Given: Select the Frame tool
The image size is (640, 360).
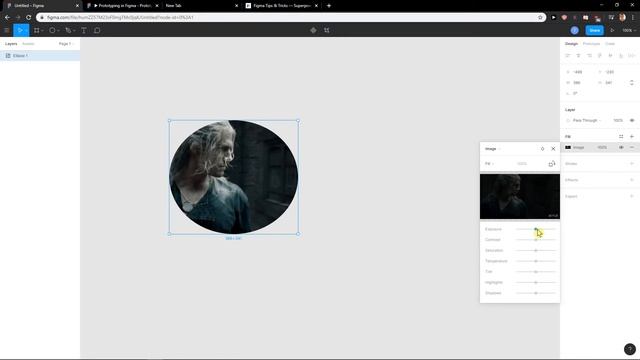Looking at the screenshot, I should (x=37, y=30).
